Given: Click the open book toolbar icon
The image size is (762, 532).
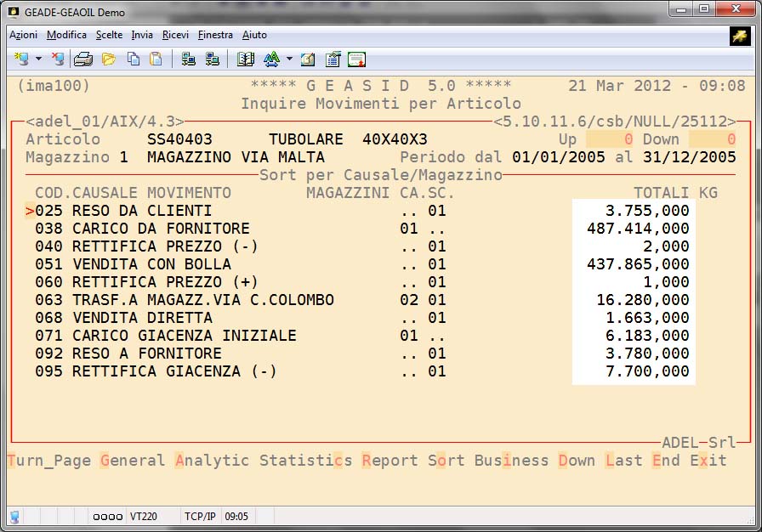Looking at the screenshot, I should (x=246, y=59).
